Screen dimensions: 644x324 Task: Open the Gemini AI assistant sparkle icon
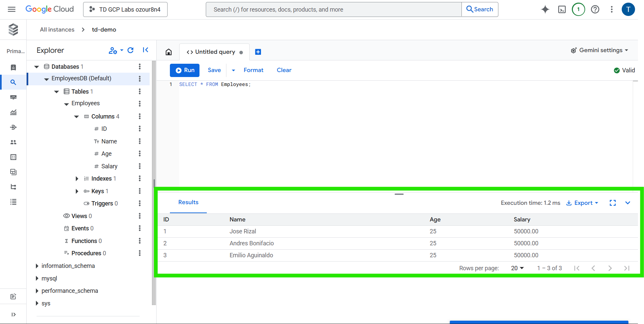[x=545, y=9]
